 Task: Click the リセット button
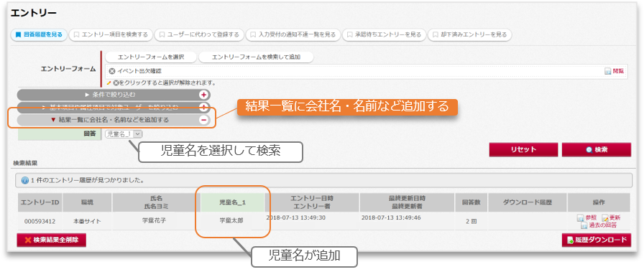523,150
